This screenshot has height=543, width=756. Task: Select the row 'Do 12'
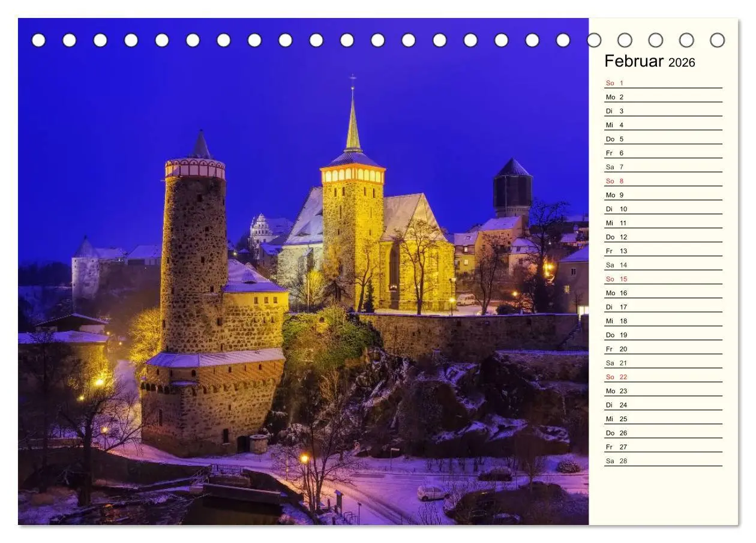click(x=663, y=237)
